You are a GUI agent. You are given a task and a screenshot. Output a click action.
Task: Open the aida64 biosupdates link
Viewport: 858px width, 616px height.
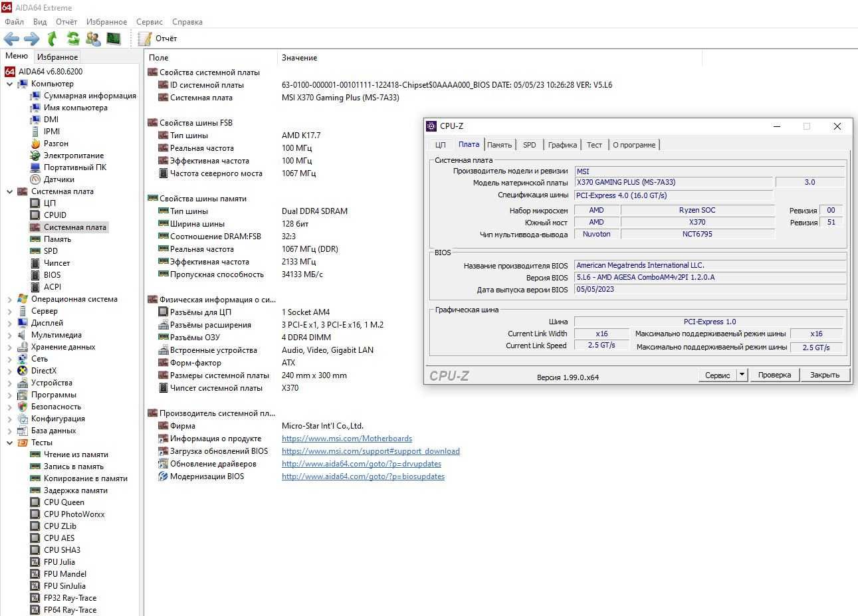[363, 476]
